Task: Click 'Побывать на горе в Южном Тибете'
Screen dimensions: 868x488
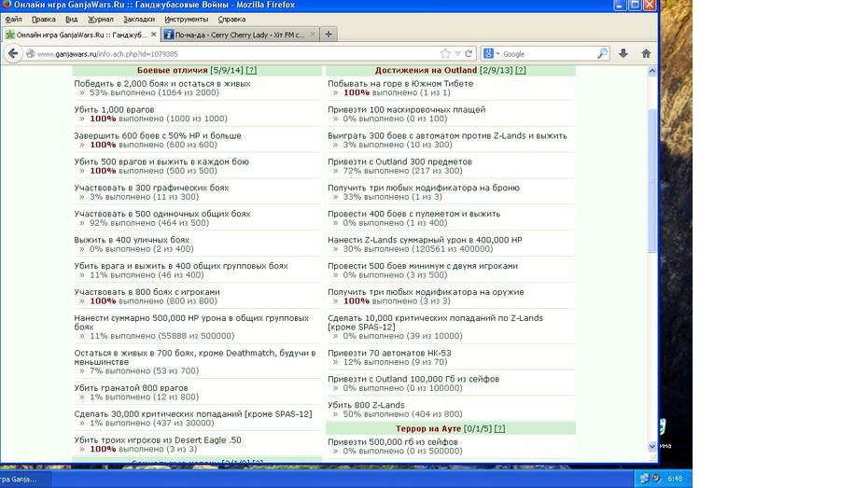Action: click(x=400, y=84)
